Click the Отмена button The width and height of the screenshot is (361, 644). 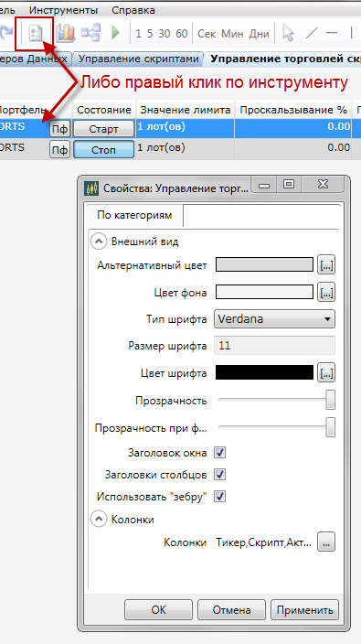click(231, 609)
